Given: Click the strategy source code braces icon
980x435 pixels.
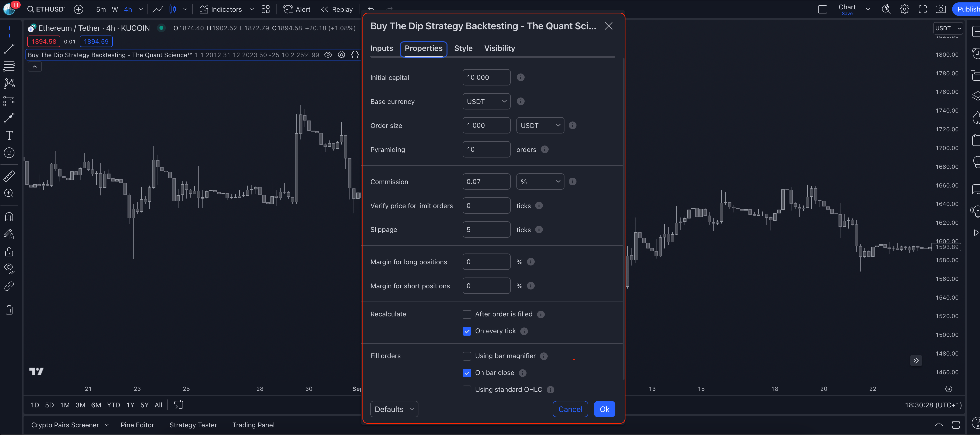Looking at the screenshot, I should coord(355,55).
